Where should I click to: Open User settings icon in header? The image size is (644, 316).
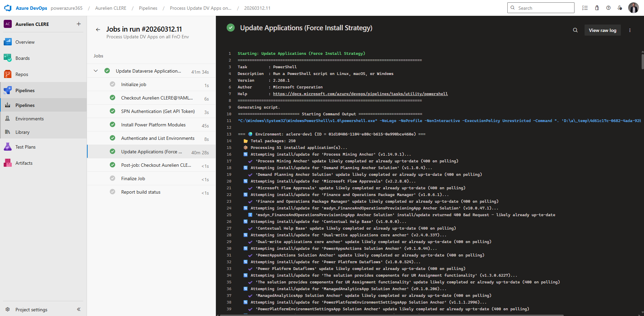[x=620, y=8]
